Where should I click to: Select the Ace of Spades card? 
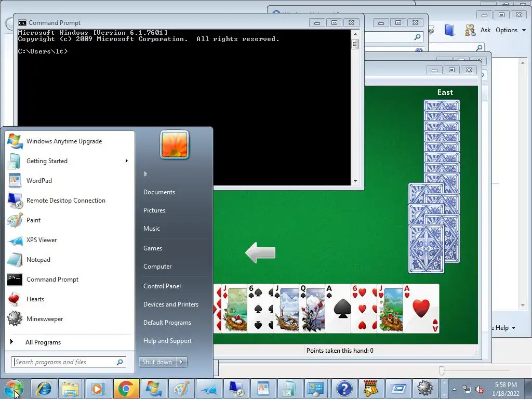tap(338, 309)
